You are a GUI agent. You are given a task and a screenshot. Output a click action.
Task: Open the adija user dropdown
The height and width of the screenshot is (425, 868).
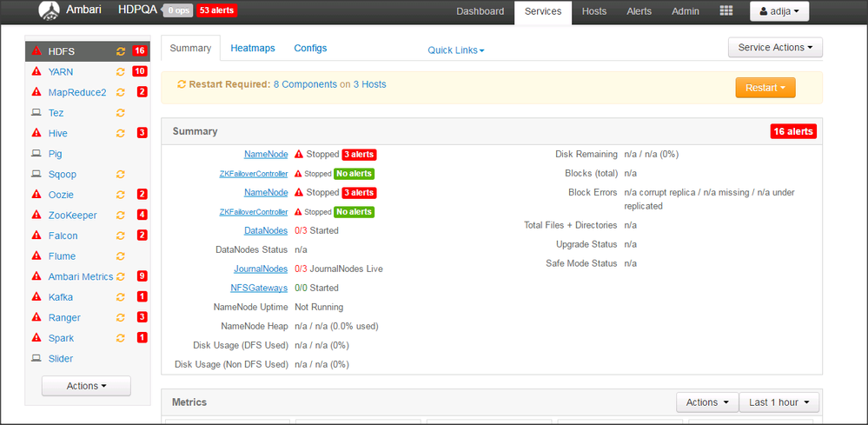(x=779, y=11)
